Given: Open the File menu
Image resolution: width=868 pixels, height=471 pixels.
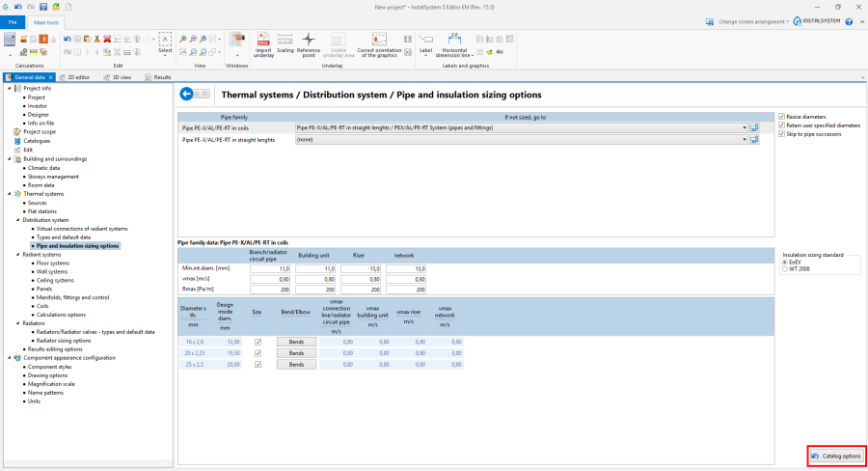Looking at the screenshot, I should coord(14,21).
